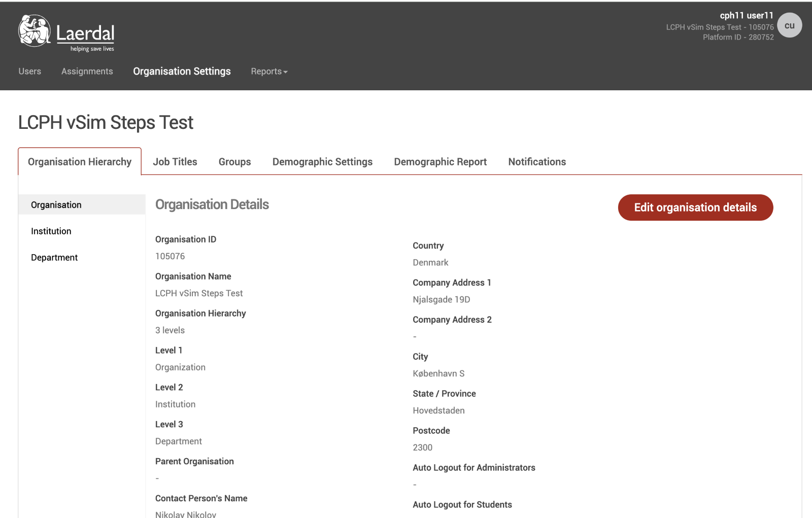Click the LCPH vSim Steps Test heading
The height and width of the screenshot is (518, 812).
click(x=106, y=123)
